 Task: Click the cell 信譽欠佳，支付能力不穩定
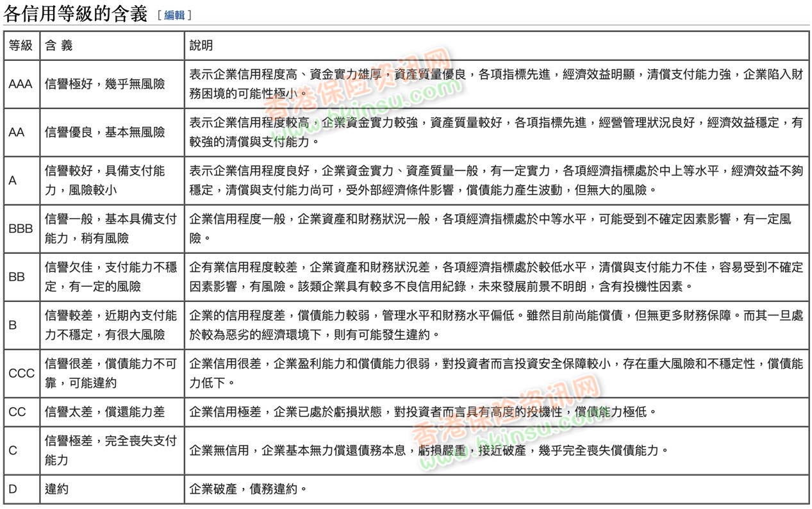pos(112,276)
